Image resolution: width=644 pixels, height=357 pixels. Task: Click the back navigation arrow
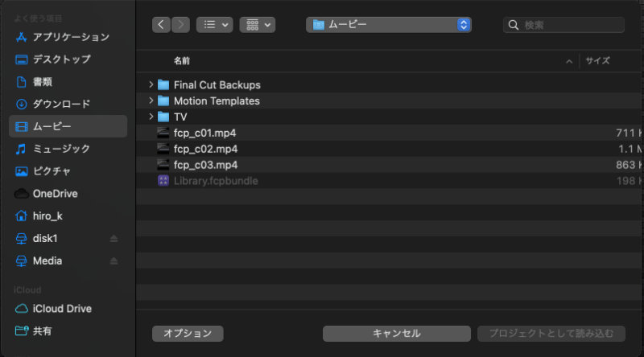pos(162,25)
